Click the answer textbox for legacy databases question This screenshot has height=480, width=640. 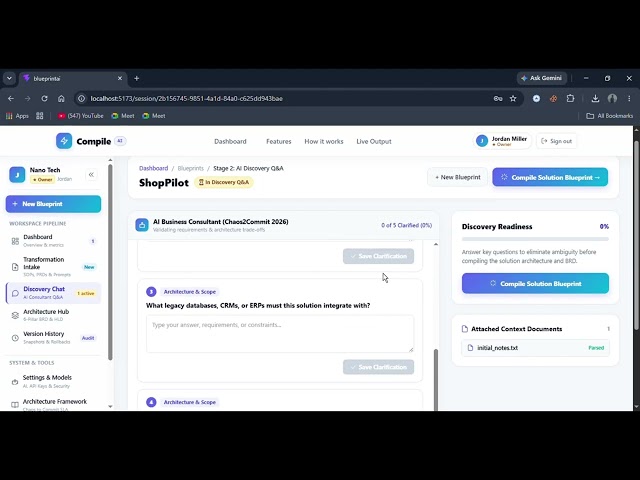[280, 333]
